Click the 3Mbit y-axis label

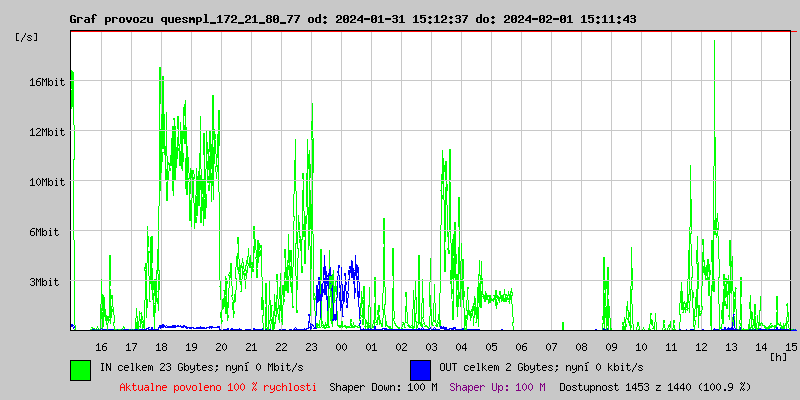(44, 282)
